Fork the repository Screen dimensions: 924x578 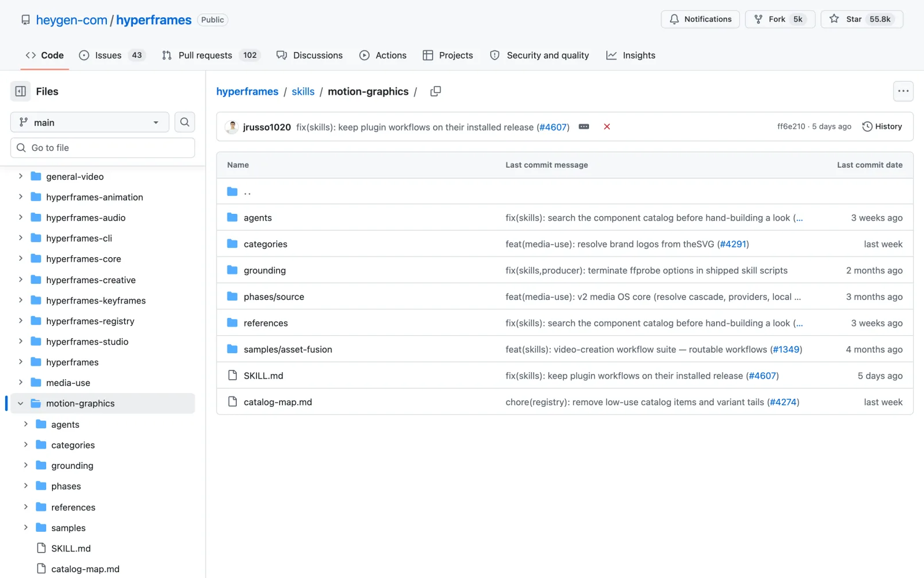[780, 19]
